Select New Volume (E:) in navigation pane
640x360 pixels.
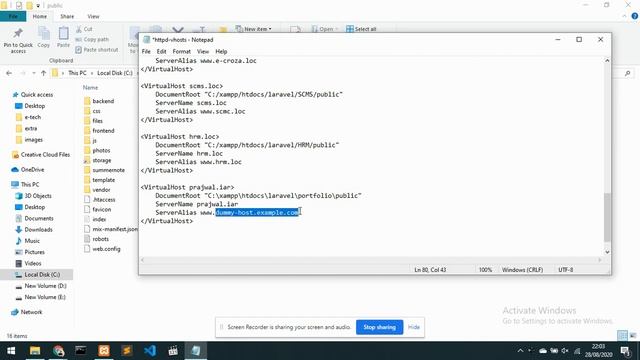(41, 297)
